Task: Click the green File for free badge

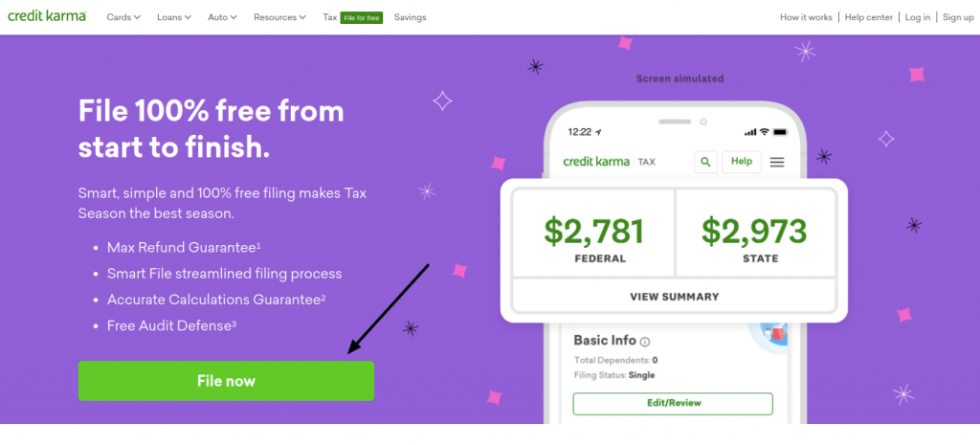Action: pos(361,17)
